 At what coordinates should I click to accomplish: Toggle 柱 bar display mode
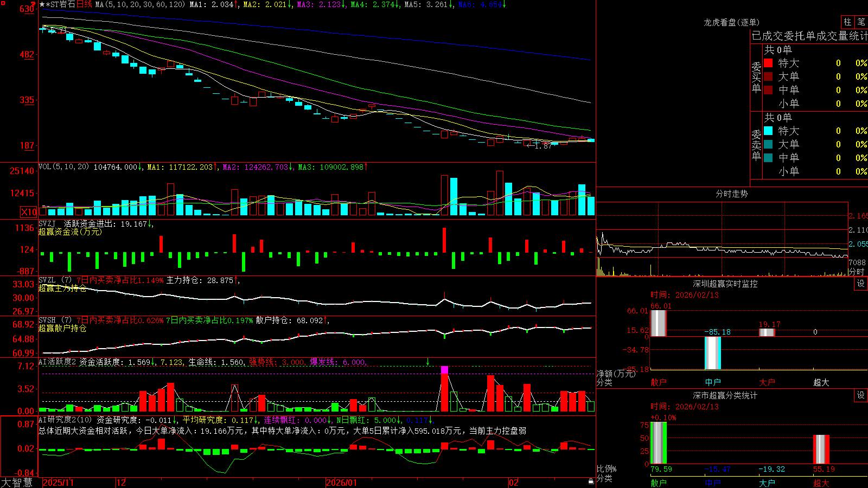tap(847, 22)
